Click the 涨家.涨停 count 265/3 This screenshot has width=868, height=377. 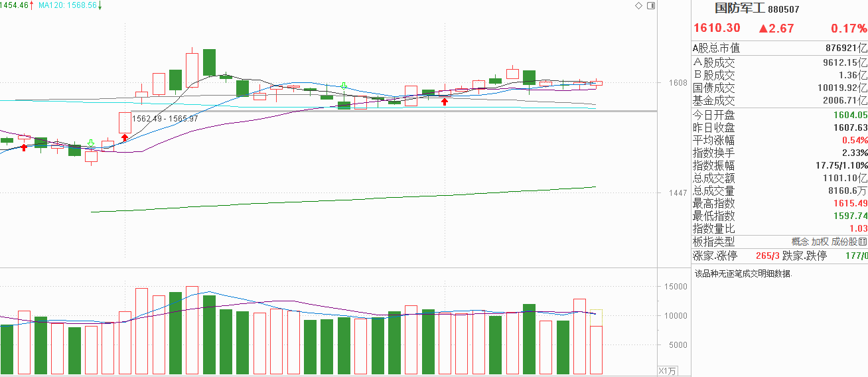click(766, 256)
